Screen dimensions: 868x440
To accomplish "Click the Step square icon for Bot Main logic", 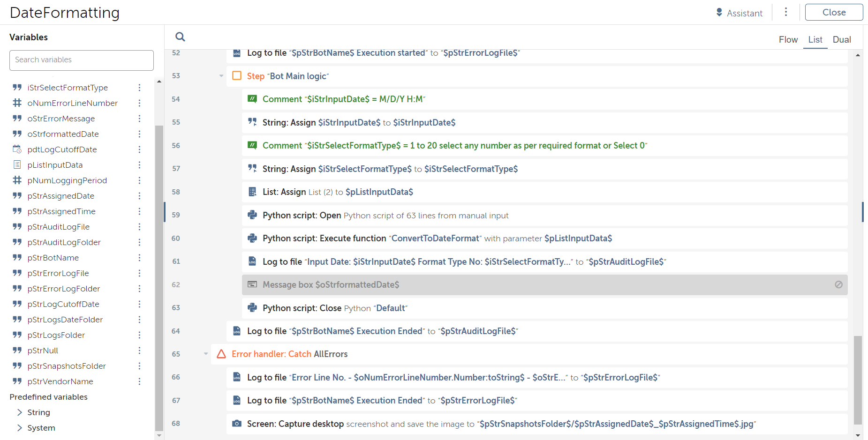I will 237,76.
